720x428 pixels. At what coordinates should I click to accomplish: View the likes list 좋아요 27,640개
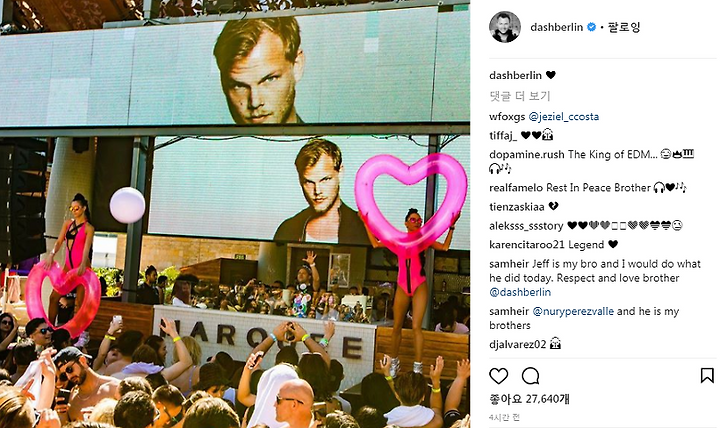[x=529, y=399]
